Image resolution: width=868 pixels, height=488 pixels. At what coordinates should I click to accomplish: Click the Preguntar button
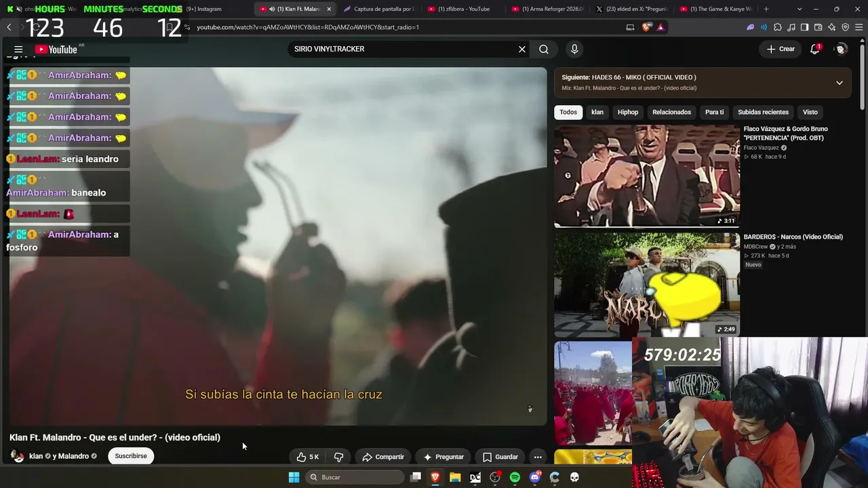coord(443,457)
